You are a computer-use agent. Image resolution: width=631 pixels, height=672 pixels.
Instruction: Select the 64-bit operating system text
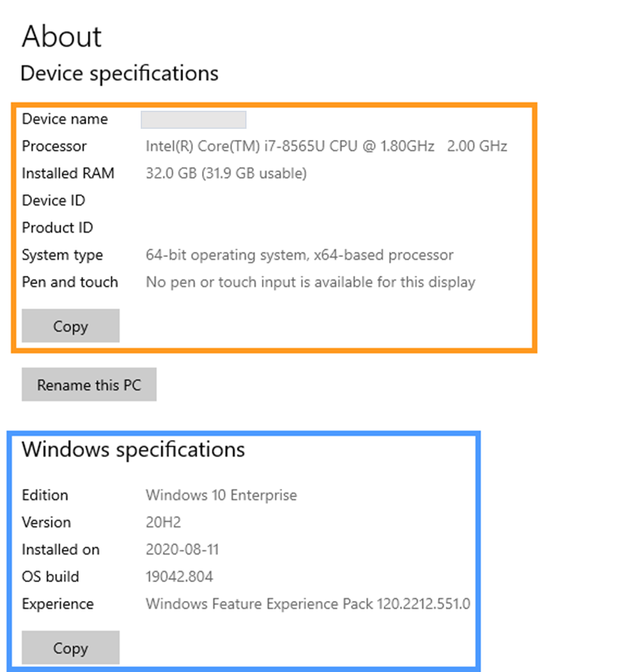[299, 255]
